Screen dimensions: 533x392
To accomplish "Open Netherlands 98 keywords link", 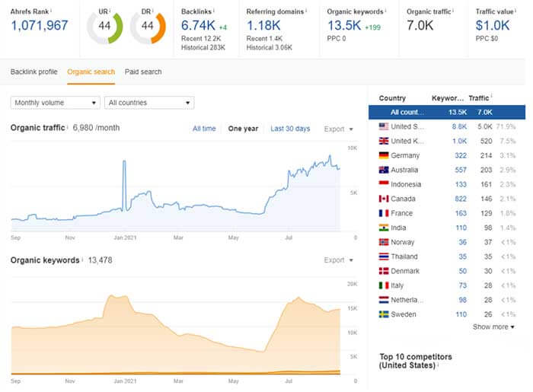I will click(x=463, y=300).
